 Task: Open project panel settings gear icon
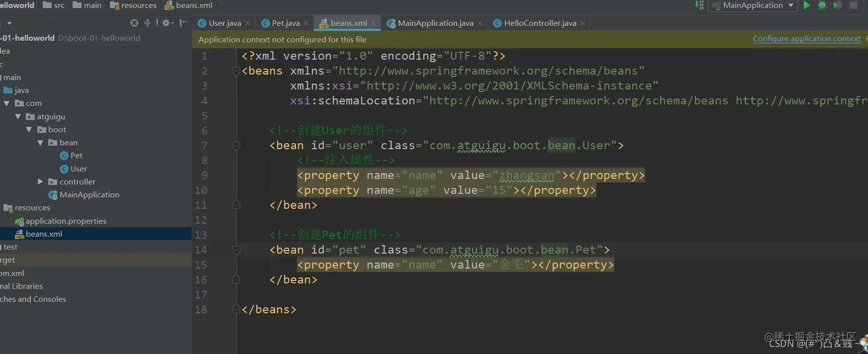pos(166,23)
